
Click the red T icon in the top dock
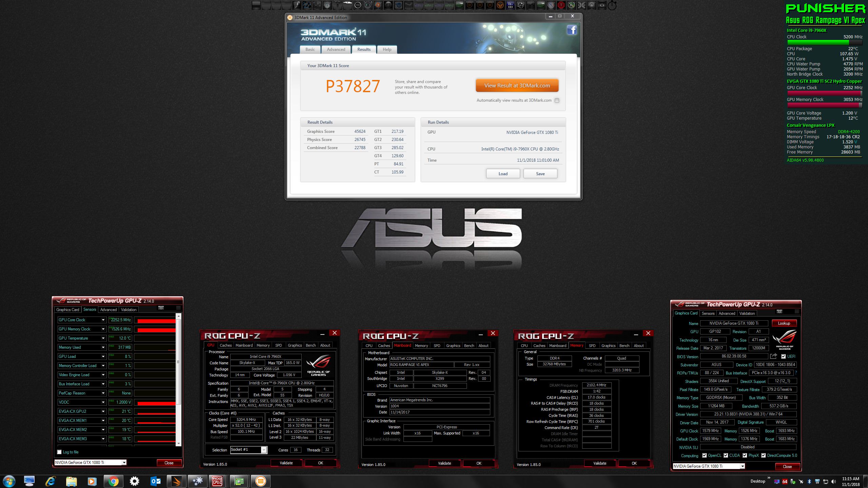tap(561, 5)
